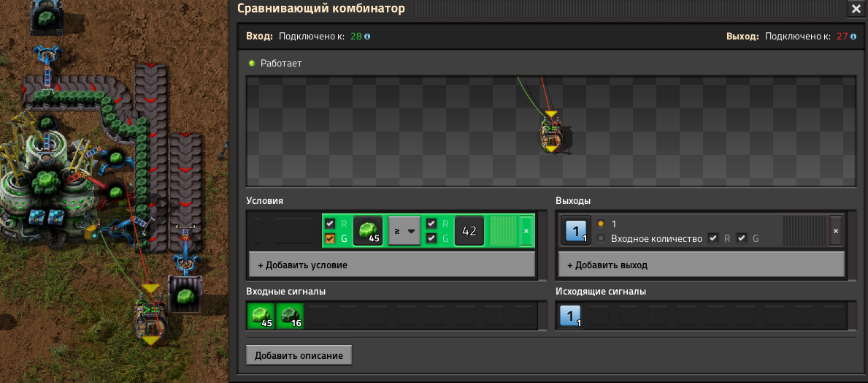Select the uranium ore signal in the condition

pyautogui.click(x=367, y=230)
